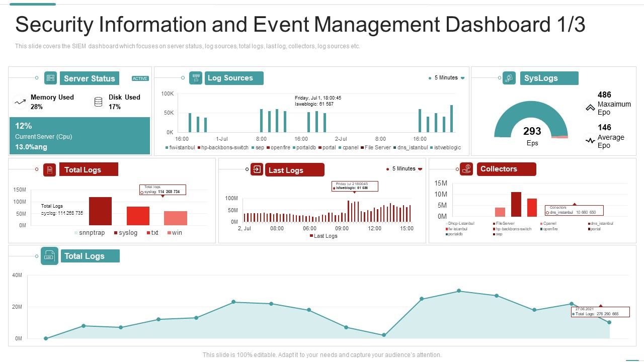Click the dns_instanbul 10 660 650 tooltip
Screen dimensions: 644x362
(x=574, y=210)
